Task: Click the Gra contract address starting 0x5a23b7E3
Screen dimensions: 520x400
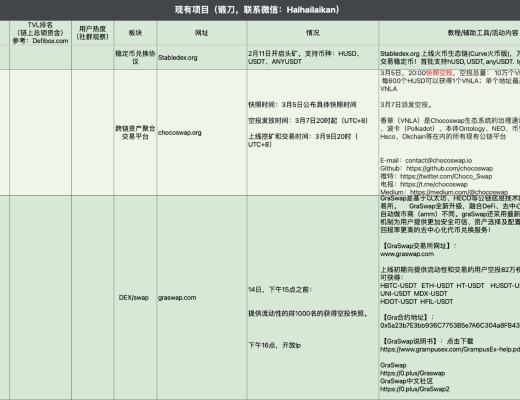Action: [x=450, y=325]
